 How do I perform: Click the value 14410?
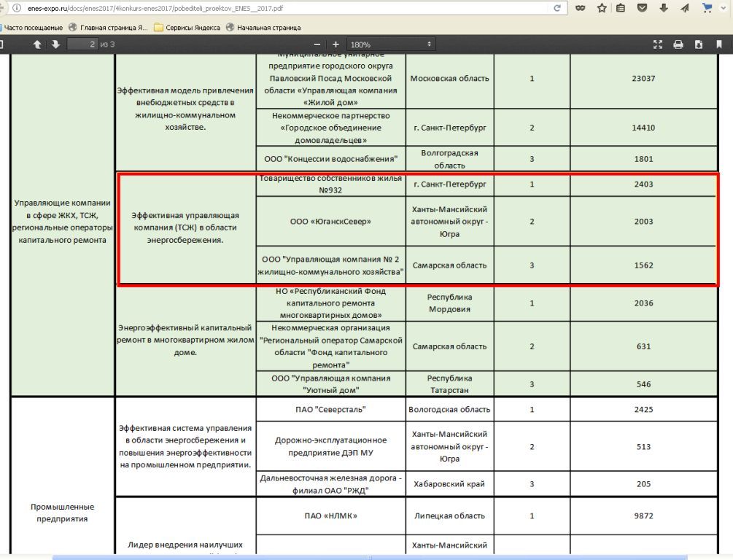pyautogui.click(x=643, y=128)
